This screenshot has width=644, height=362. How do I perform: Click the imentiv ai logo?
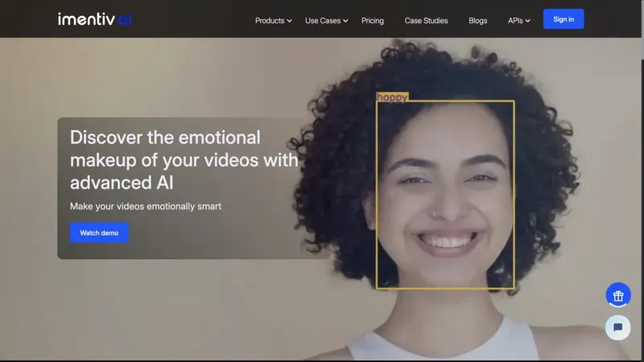tap(94, 19)
